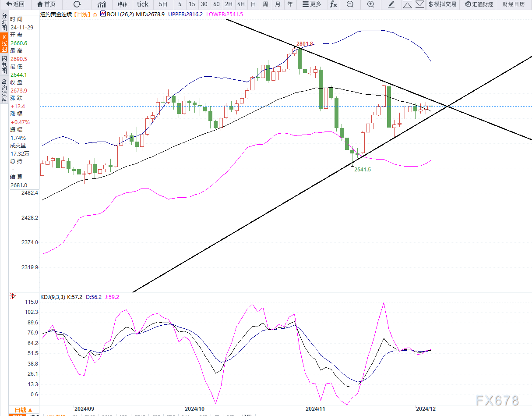Select the candlestick chart type icon

click(123, 4)
